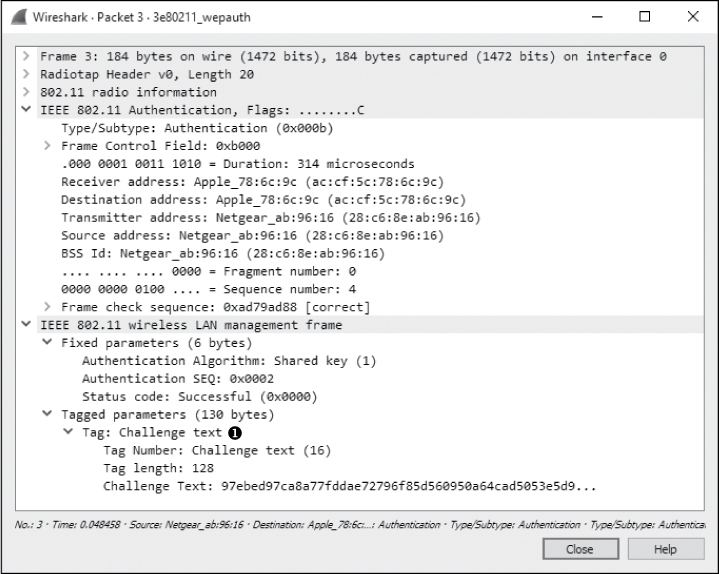Expand the Frame check sequence entry
Image resolution: width=719 pixels, height=574 pixels.
(x=47, y=307)
